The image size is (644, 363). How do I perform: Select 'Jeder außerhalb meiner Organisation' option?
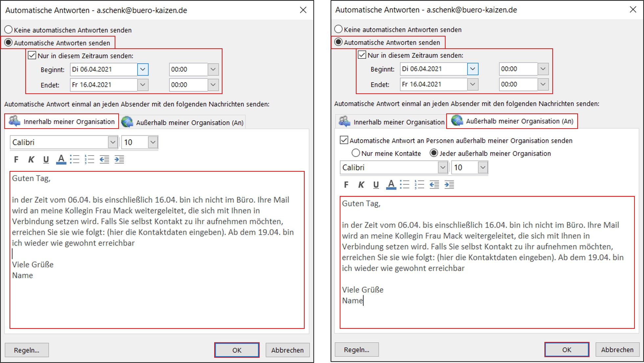click(490, 153)
